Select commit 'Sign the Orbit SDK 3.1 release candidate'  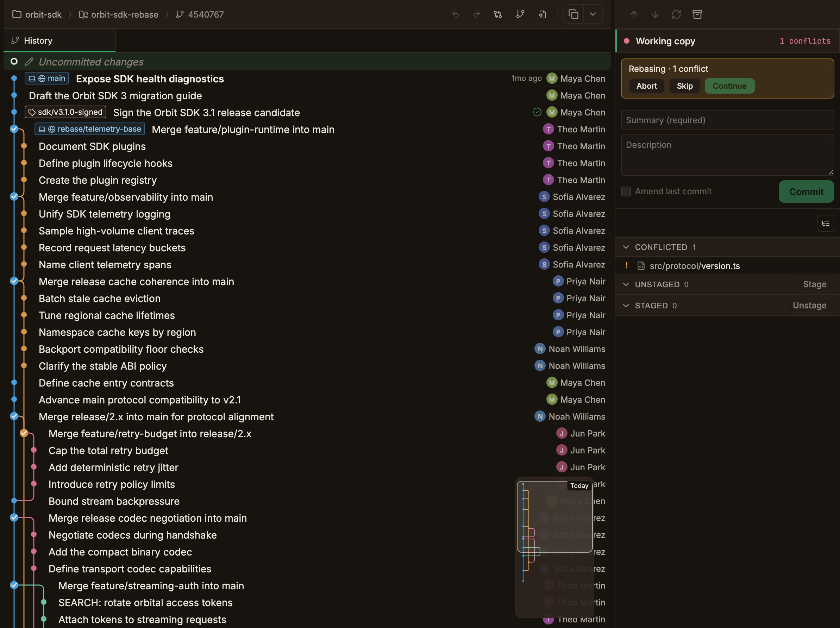coord(207,112)
